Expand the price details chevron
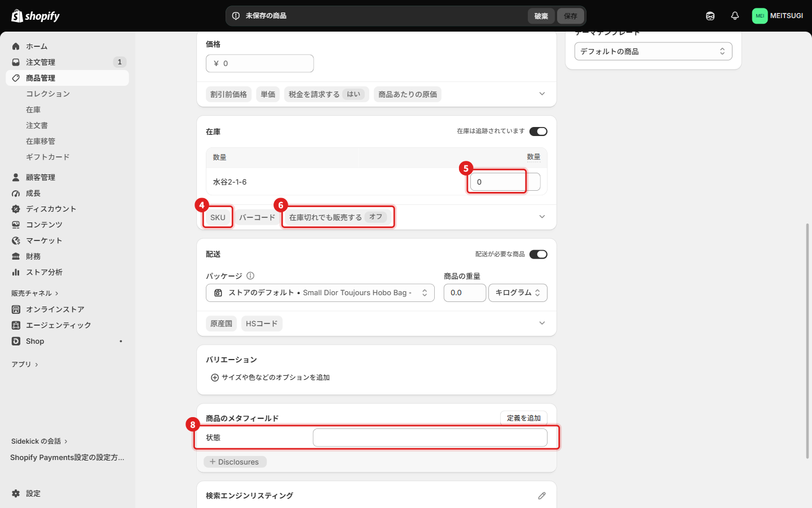 click(542, 94)
